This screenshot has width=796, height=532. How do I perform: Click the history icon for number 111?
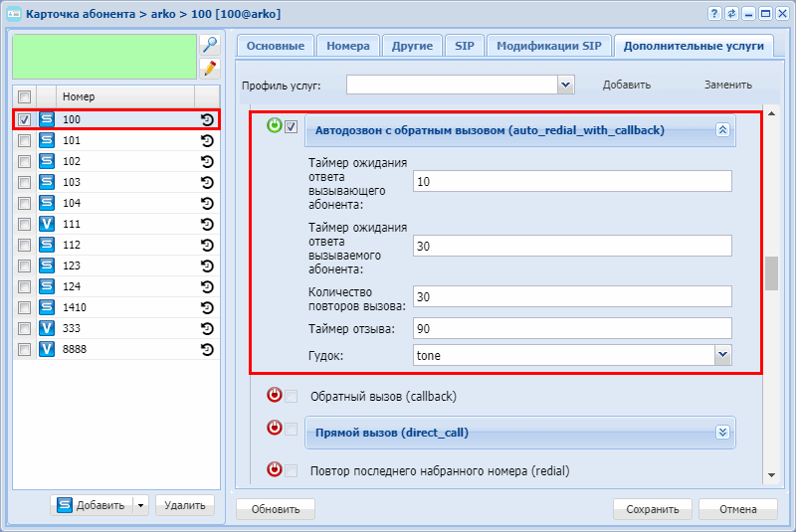coord(207,224)
